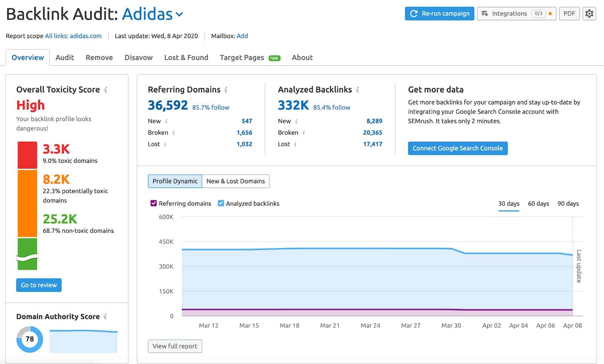Select the Profile Dynamic view

(175, 181)
